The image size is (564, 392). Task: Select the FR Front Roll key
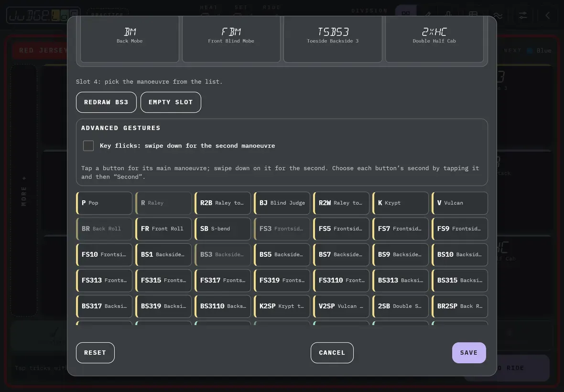tap(163, 229)
